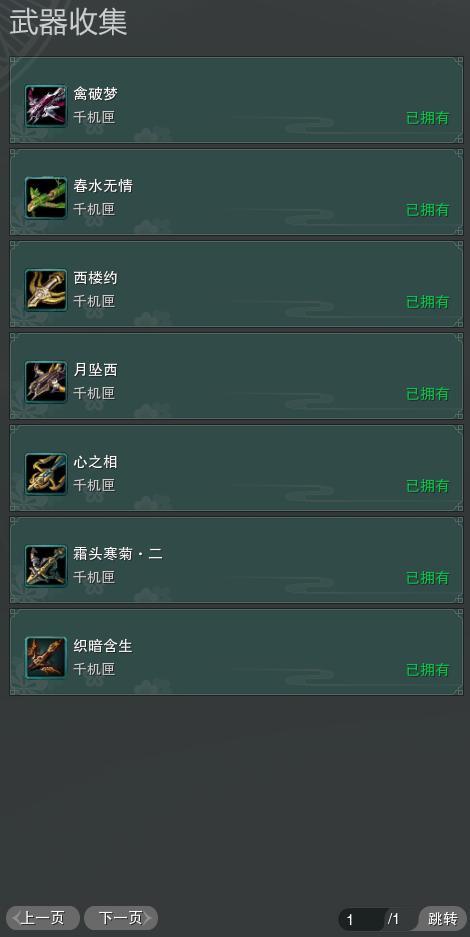Click the 霜头寒菊·二 weapon icon
470x937 pixels.
pyautogui.click(x=46, y=566)
